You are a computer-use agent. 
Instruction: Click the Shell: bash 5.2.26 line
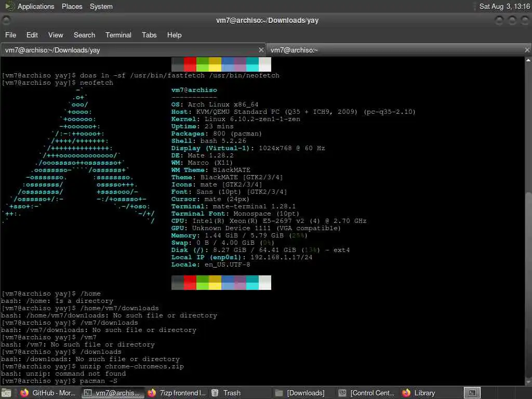(x=209, y=141)
